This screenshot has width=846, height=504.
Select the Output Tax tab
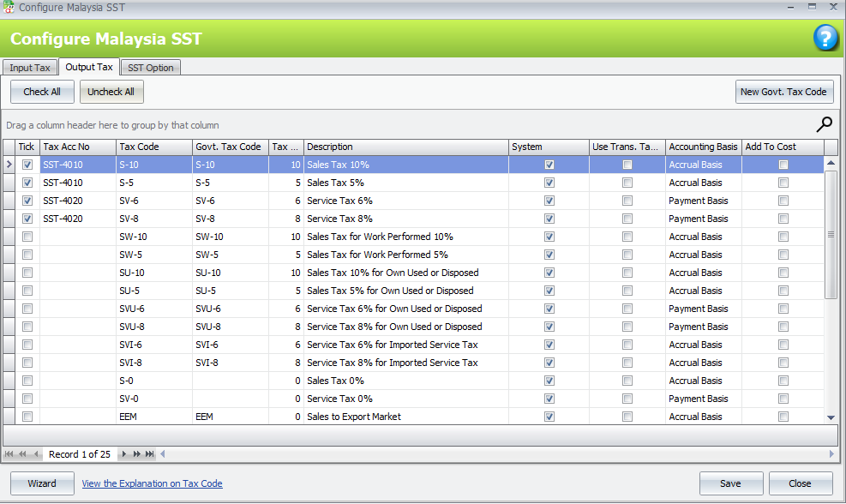89,67
